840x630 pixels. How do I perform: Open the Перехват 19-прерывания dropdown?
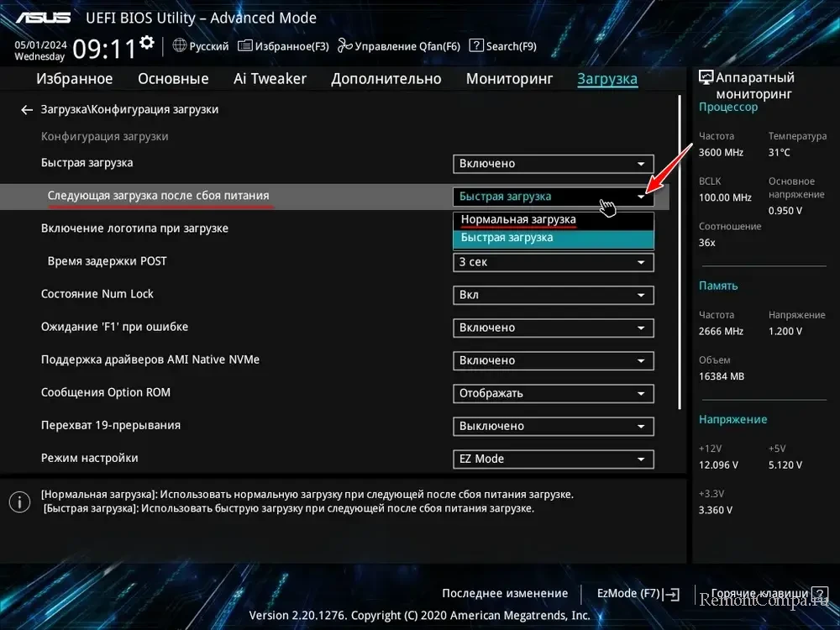[x=553, y=426]
